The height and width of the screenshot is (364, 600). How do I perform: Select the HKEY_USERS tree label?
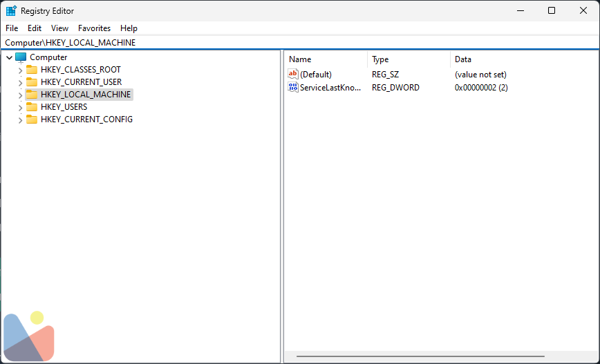[64, 107]
